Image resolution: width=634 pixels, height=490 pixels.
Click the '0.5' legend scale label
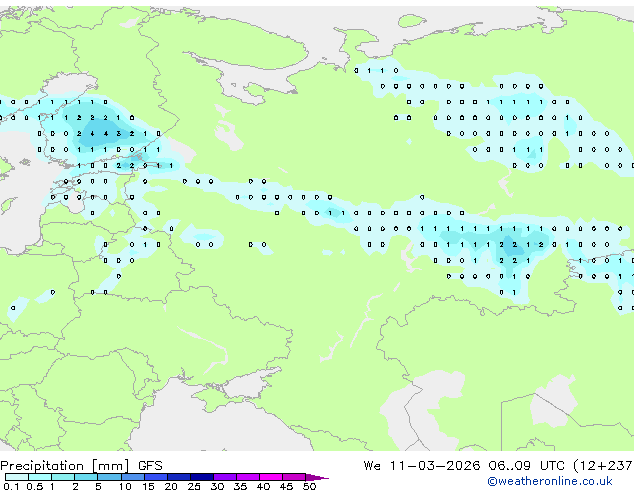pos(35,486)
